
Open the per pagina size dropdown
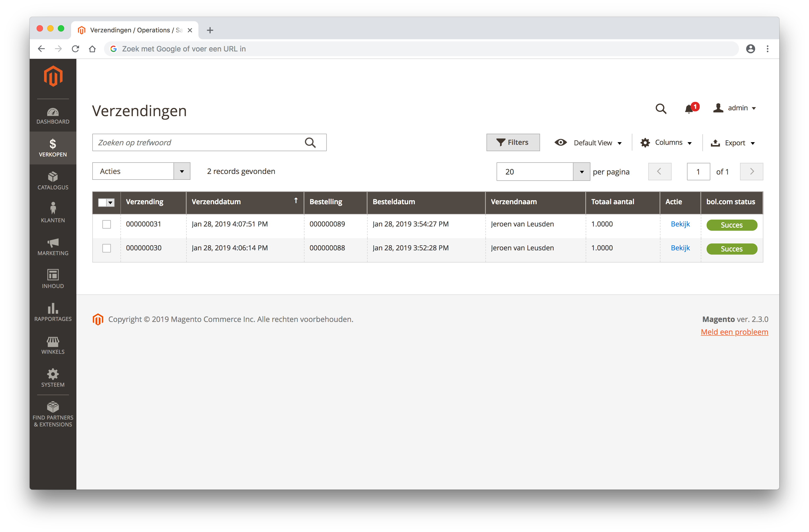click(x=543, y=172)
